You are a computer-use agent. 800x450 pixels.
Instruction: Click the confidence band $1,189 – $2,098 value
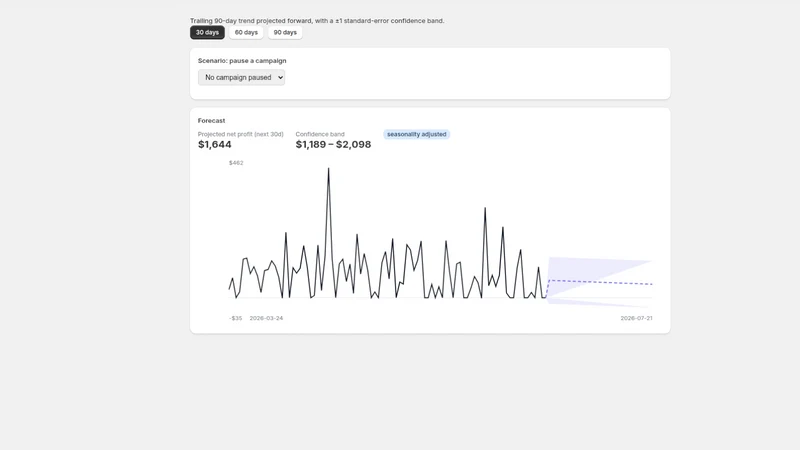(x=333, y=144)
